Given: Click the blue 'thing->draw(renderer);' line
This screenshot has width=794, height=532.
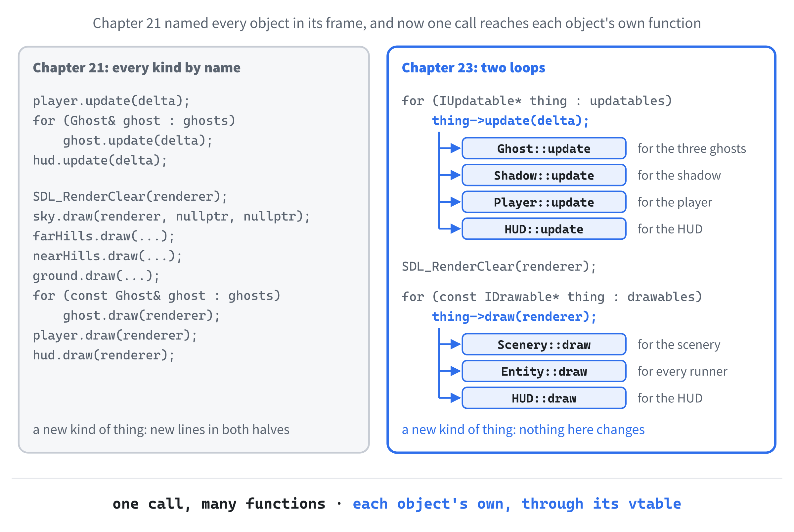Looking at the screenshot, I should pyautogui.click(x=514, y=316).
